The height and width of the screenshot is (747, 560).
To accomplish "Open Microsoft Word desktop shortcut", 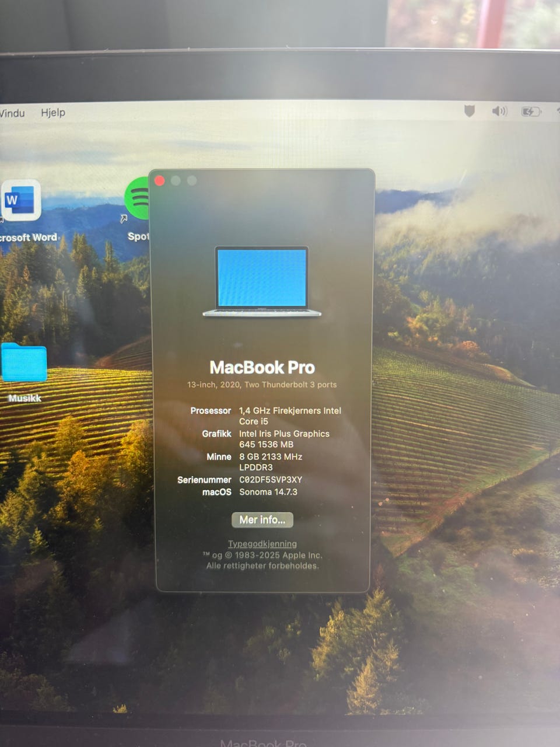I will [21, 201].
